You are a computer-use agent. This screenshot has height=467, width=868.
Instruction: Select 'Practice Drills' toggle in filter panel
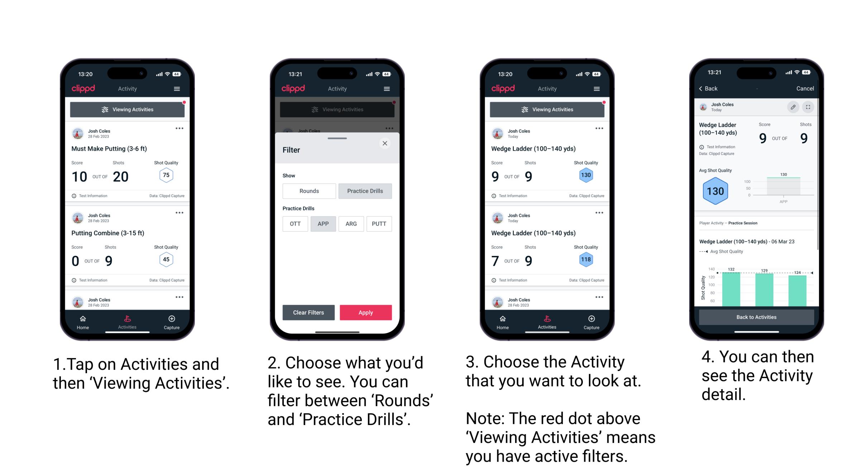(x=364, y=191)
